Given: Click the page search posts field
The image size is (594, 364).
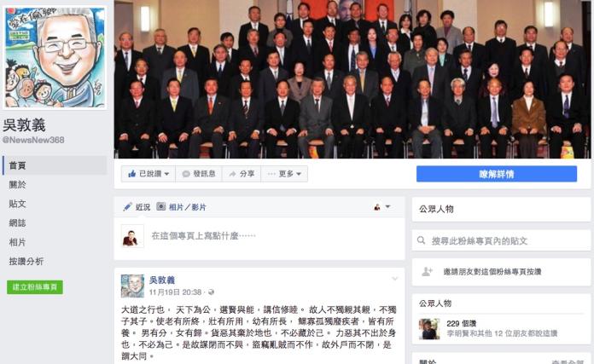Looking at the screenshot, I should 501,240.
